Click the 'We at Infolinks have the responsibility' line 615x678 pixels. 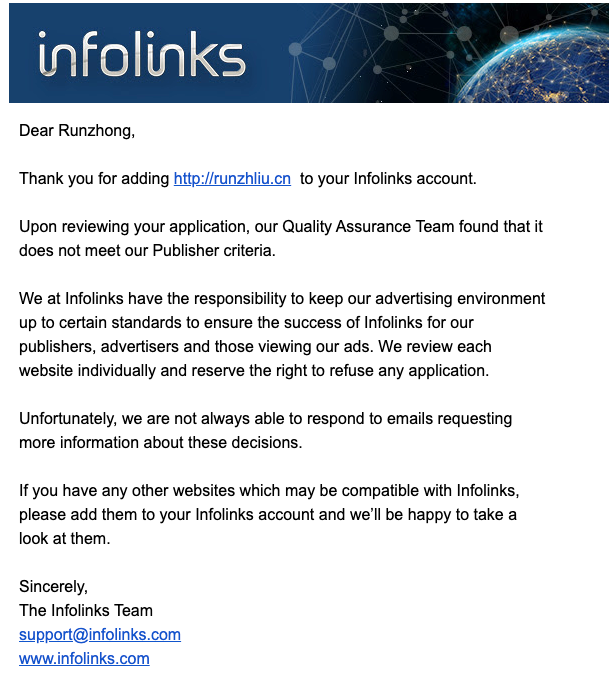tap(282, 298)
